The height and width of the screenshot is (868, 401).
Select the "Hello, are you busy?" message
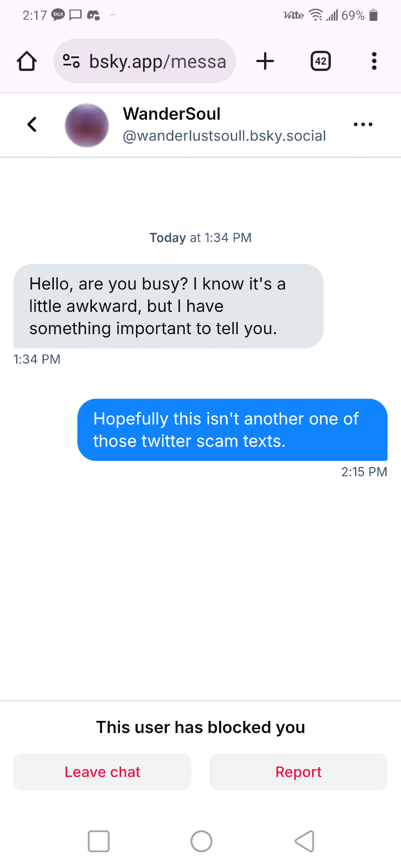pyautogui.click(x=168, y=306)
